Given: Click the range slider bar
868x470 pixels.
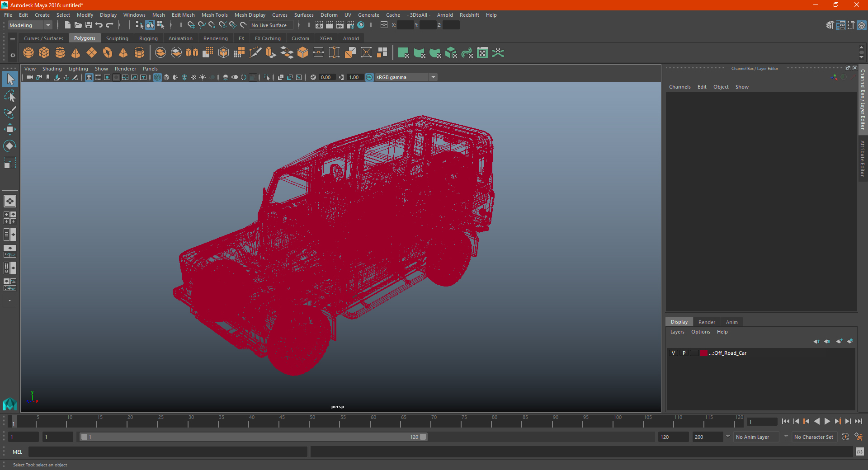Looking at the screenshot, I should pyautogui.click(x=253, y=437).
